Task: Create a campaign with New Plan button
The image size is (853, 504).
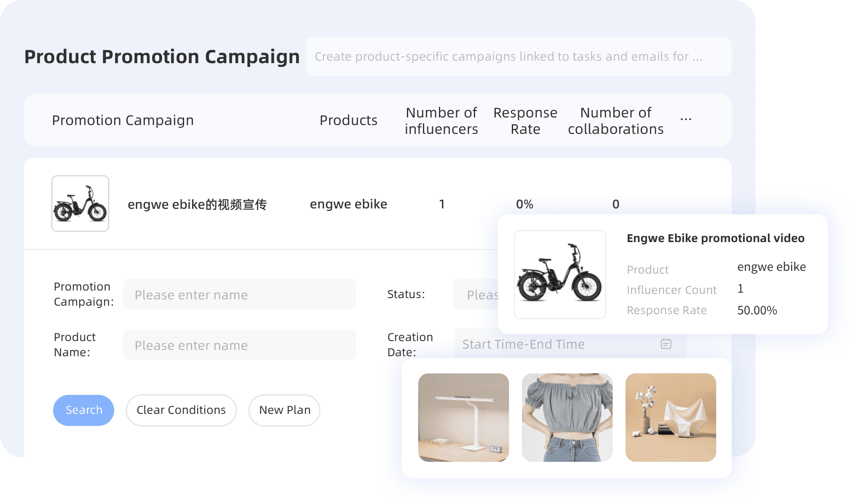Action: pos(284,410)
